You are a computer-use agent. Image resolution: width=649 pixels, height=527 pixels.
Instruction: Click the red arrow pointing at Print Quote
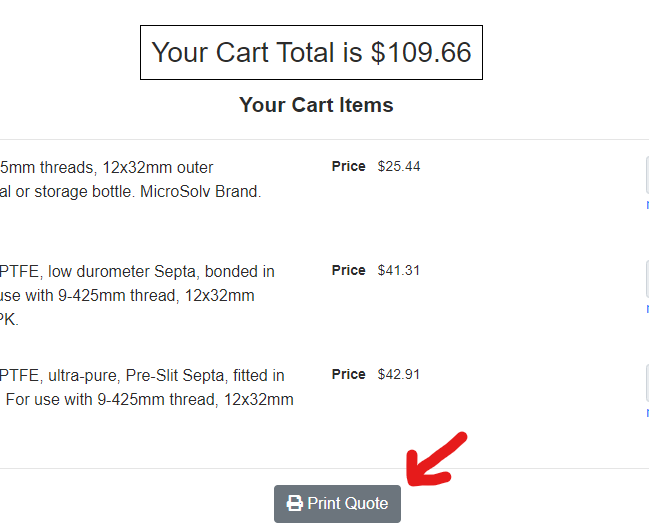(435, 458)
